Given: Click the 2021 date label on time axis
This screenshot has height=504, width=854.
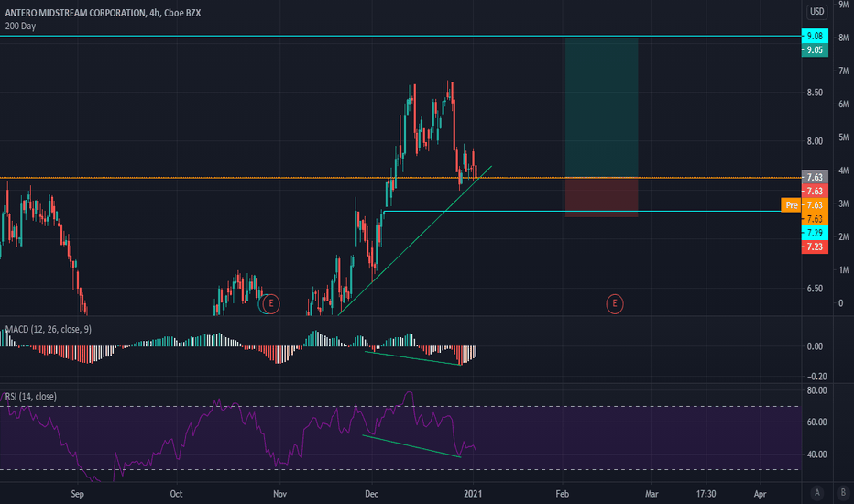Looking at the screenshot, I should coord(472,494).
